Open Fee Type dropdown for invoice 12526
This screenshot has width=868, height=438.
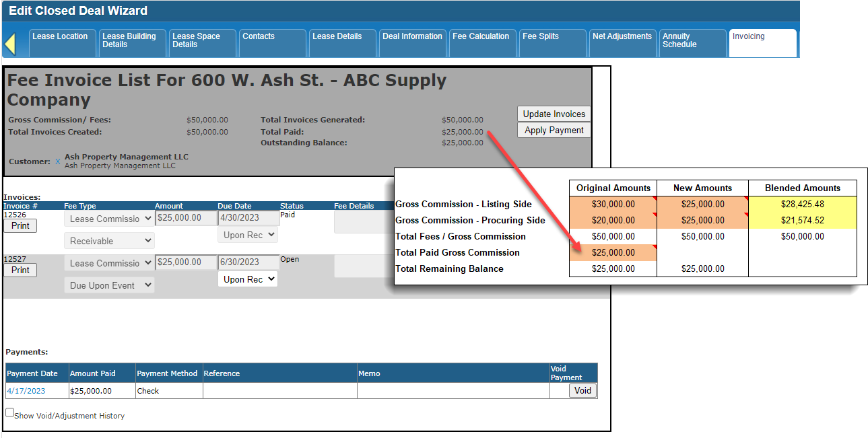click(109, 219)
